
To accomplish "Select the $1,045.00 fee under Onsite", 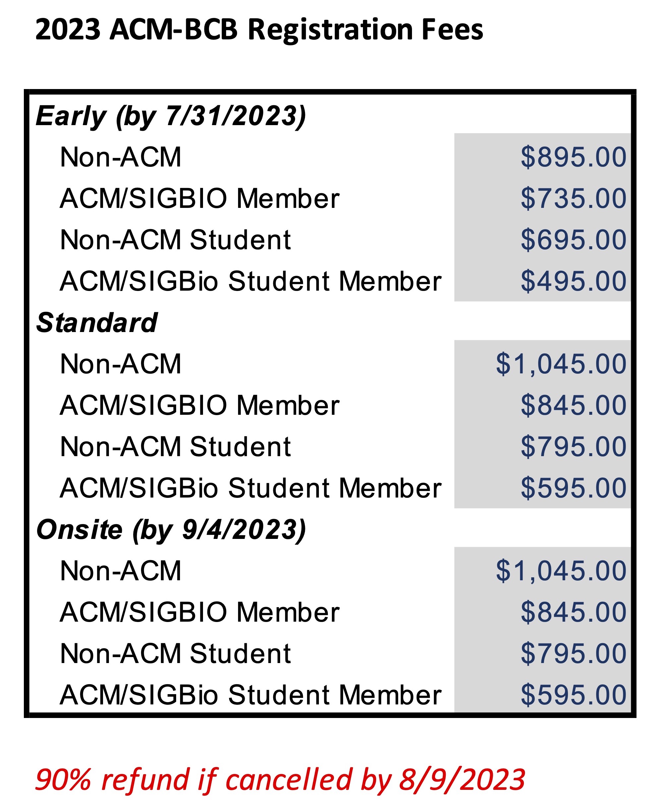I will coord(561,571).
